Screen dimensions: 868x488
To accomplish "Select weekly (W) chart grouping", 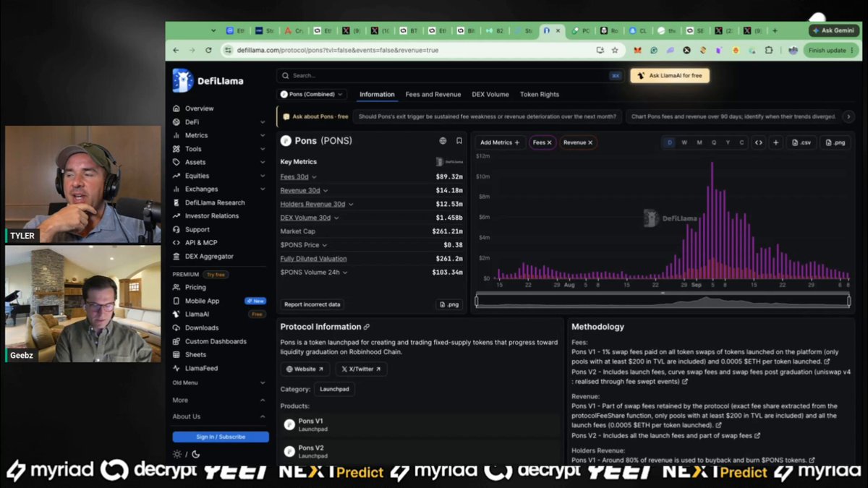I will pyautogui.click(x=684, y=142).
